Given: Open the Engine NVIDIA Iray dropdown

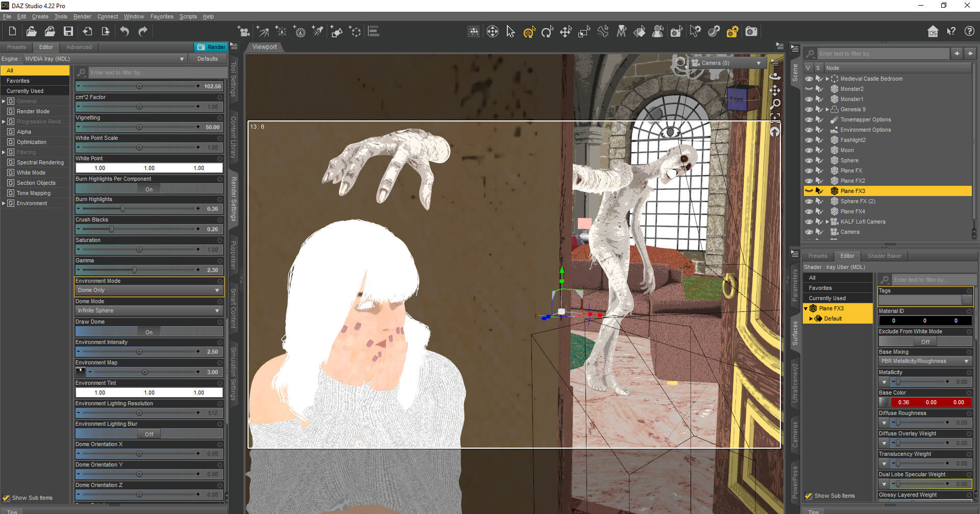Looking at the screenshot, I should pos(105,59).
